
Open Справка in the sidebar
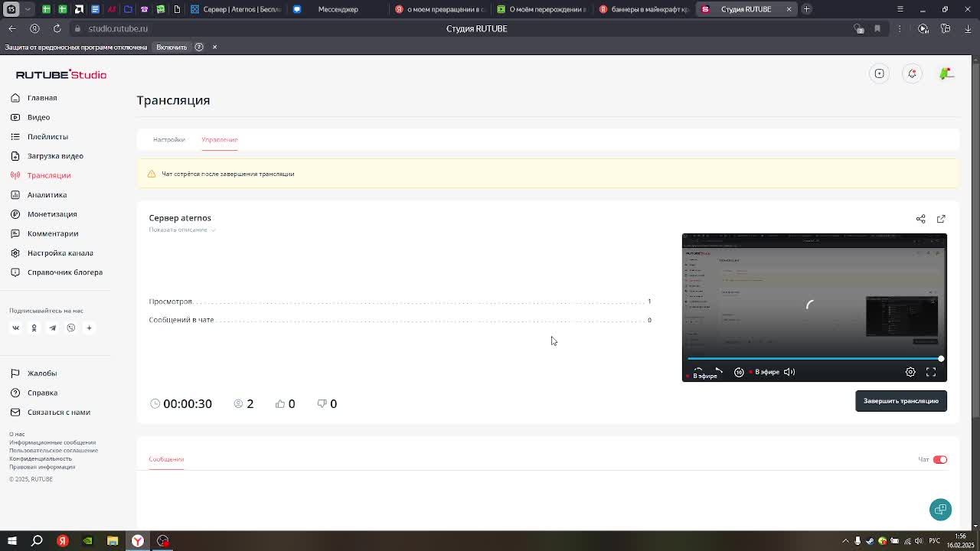pos(34,393)
